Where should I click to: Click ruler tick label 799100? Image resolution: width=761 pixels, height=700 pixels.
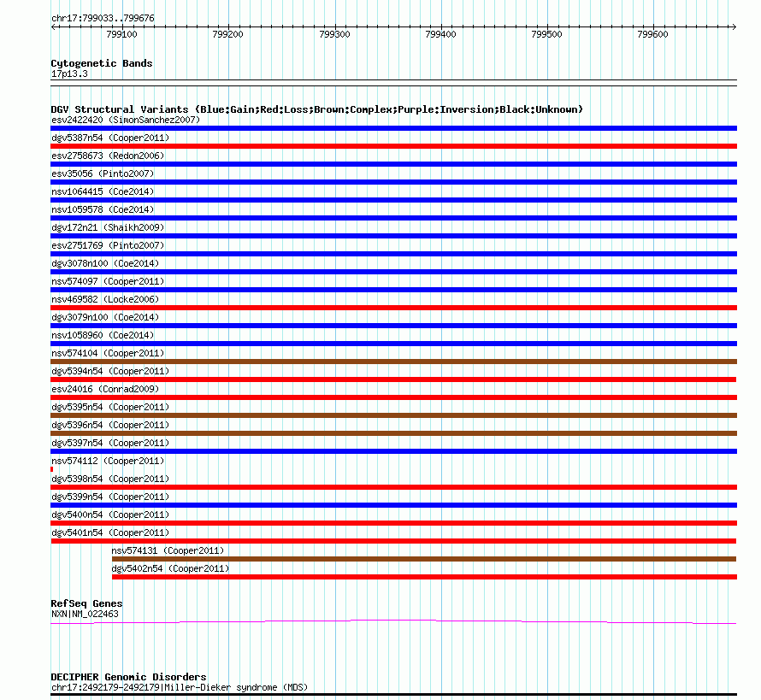[121, 34]
